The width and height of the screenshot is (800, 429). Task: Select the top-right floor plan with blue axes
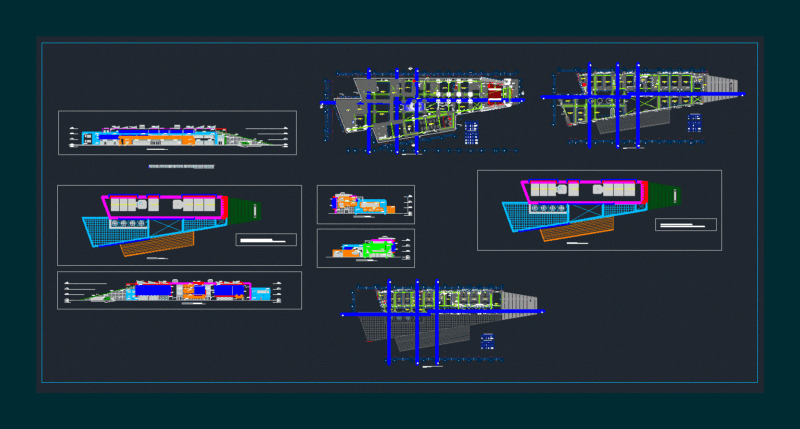643,106
